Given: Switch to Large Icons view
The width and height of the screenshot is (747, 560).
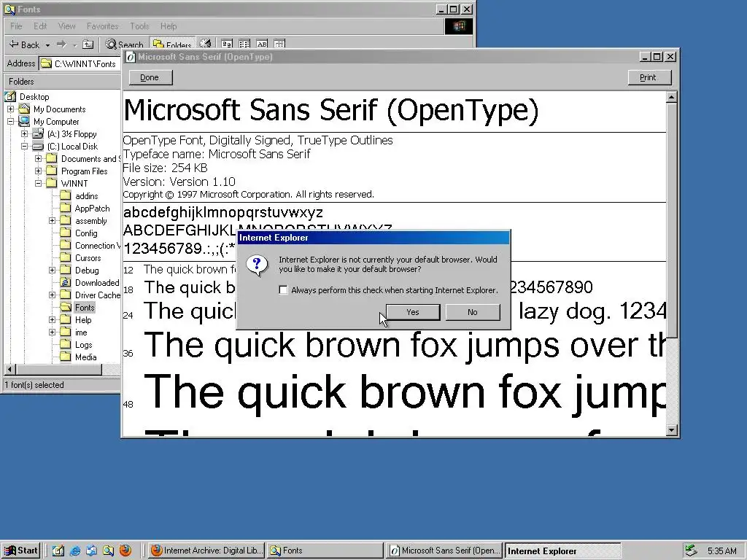Looking at the screenshot, I should [x=227, y=44].
